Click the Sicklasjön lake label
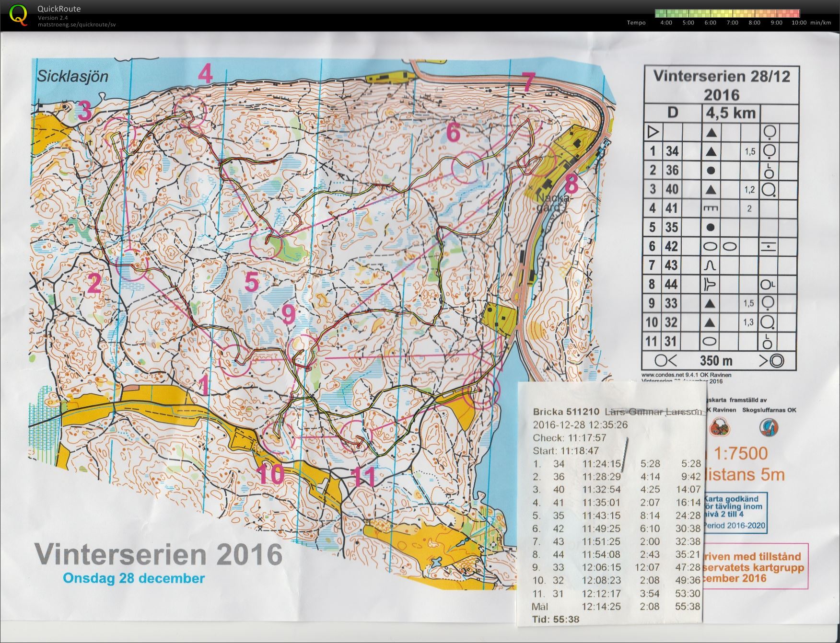Image resolution: width=840 pixels, height=643 pixels. 73,76
